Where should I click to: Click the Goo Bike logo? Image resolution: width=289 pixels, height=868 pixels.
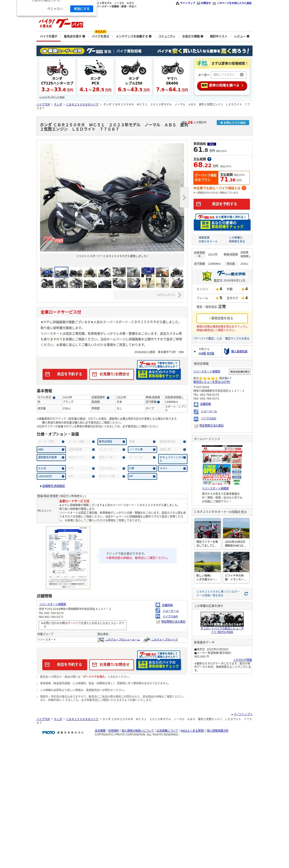61,23
